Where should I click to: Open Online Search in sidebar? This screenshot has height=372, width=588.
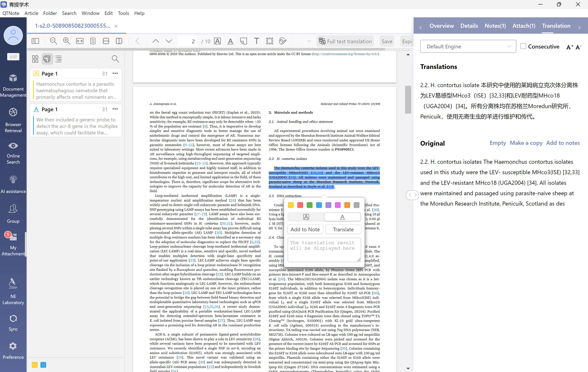point(13,153)
